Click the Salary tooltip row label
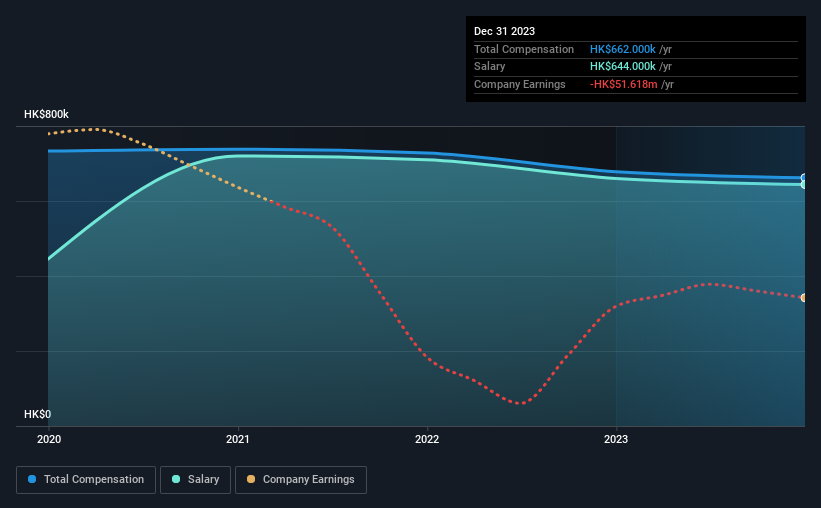The width and height of the screenshot is (821, 508). pos(490,67)
